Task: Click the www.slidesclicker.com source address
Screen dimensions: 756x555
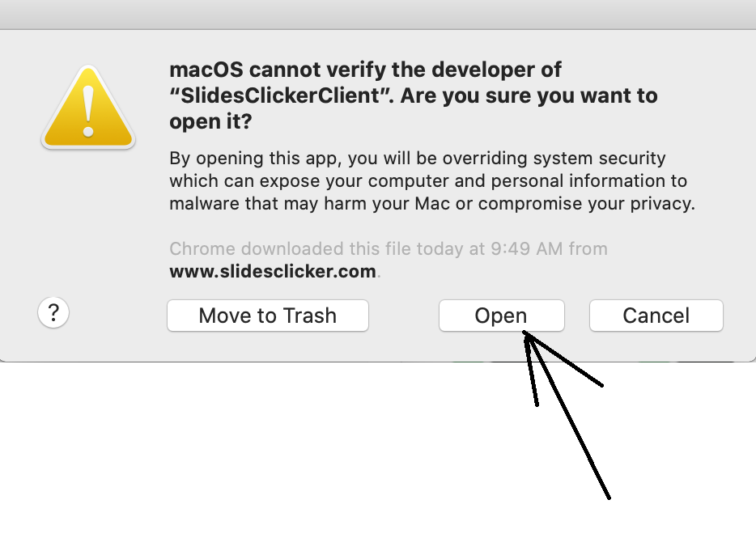Action: 273,271
